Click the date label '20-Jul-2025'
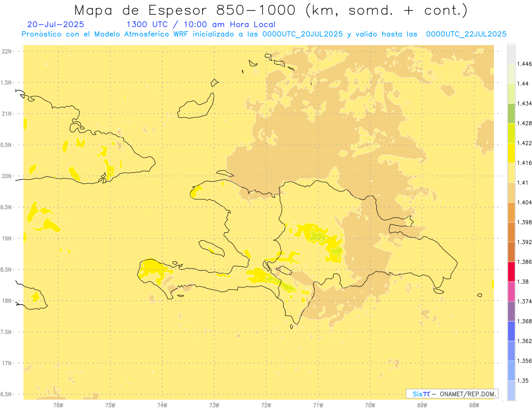532x411 pixels. [x=55, y=24]
